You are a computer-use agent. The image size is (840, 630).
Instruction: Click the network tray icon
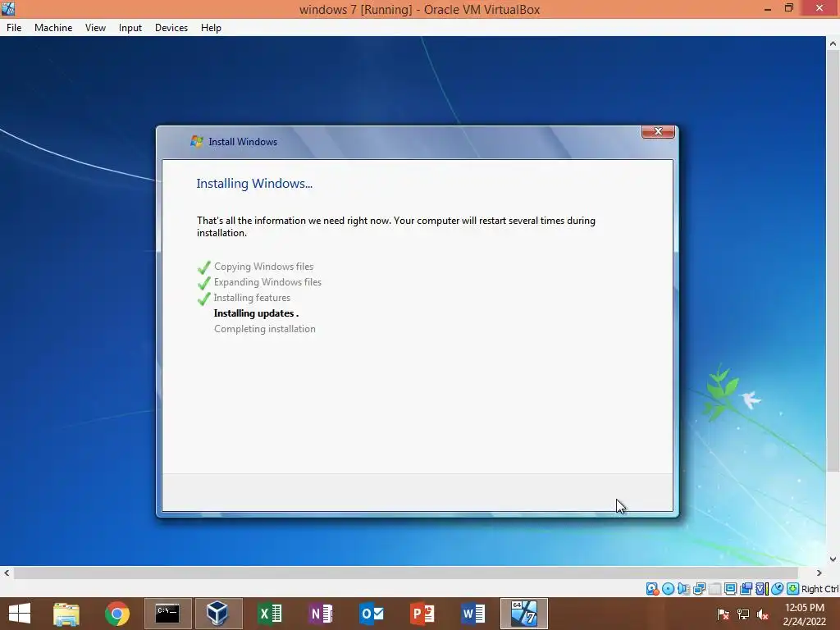[x=743, y=614]
